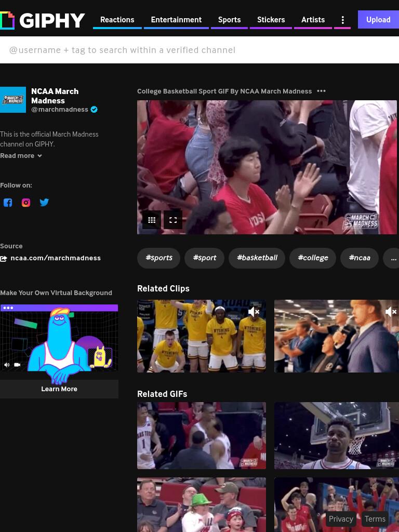Open the Sports category
399x532 pixels.
[x=229, y=20]
